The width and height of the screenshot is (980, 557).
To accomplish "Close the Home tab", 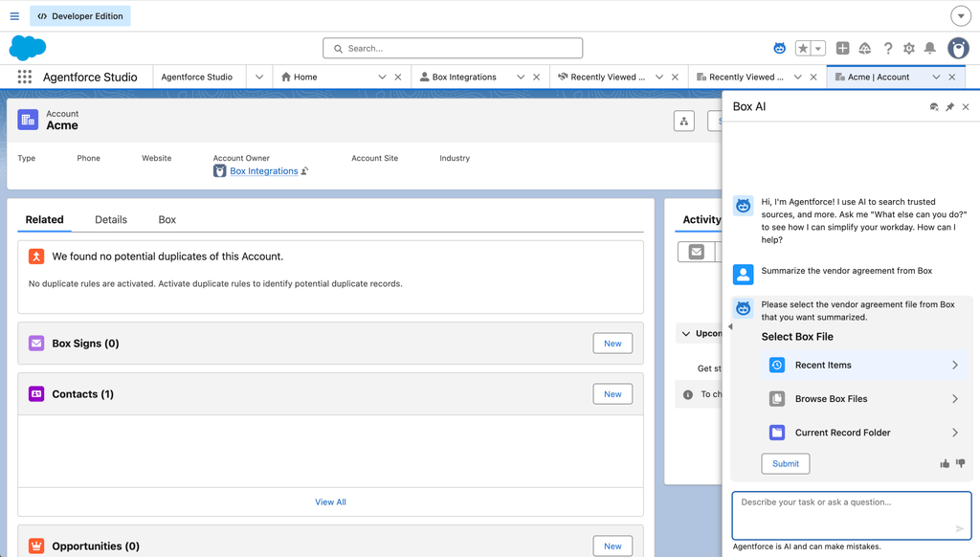I will (x=397, y=77).
